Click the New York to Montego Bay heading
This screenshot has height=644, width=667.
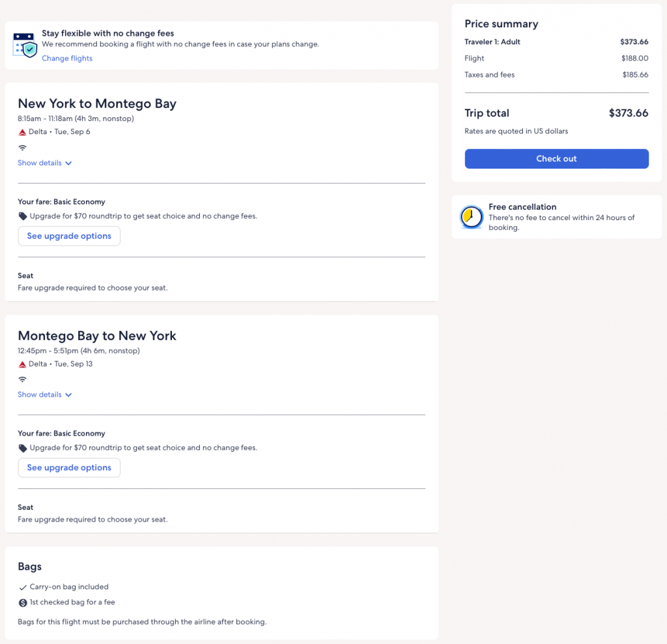[97, 104]
